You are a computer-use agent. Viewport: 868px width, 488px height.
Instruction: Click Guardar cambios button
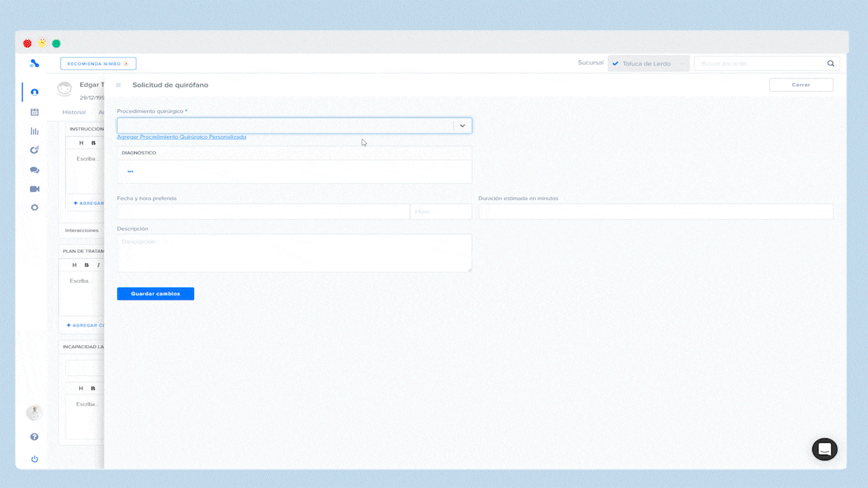(155, 294)
